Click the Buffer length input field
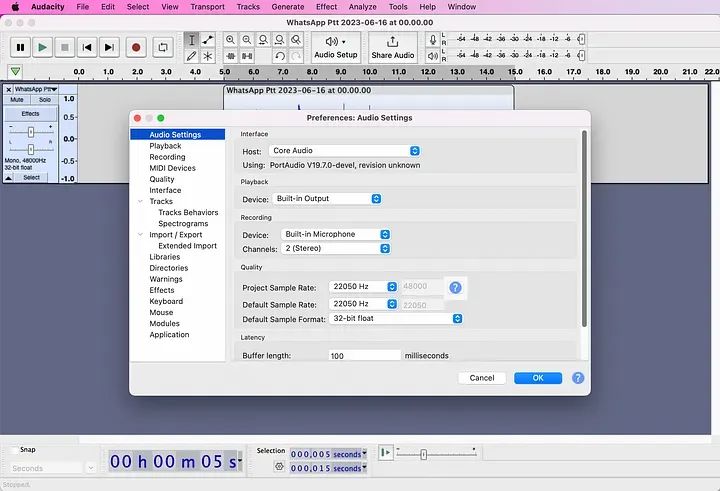 [365, 356]
